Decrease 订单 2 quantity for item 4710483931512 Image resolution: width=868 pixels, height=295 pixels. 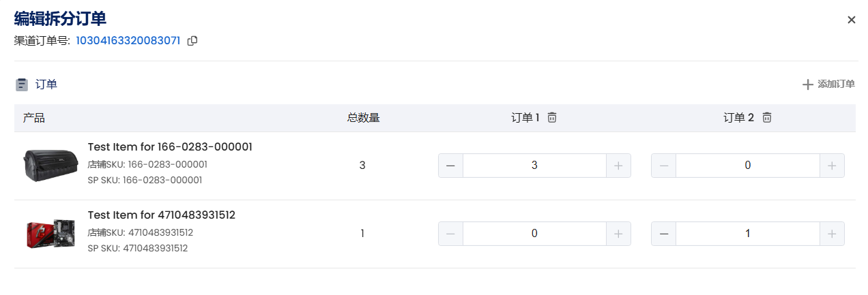coord(664,234)
